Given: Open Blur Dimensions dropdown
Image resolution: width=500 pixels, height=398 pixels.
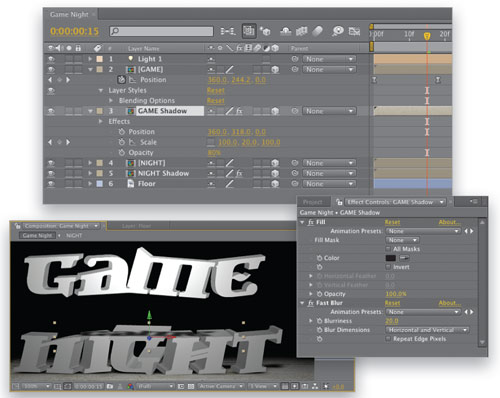Looking at the screenshot, I should pyautogui.click(x=428, y=330).
